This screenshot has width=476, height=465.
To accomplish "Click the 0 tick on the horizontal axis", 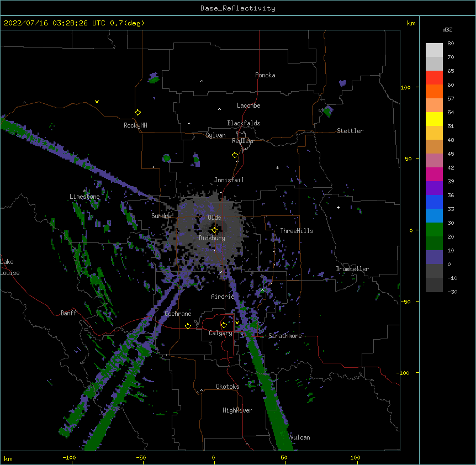I will (x=213, y=457).
